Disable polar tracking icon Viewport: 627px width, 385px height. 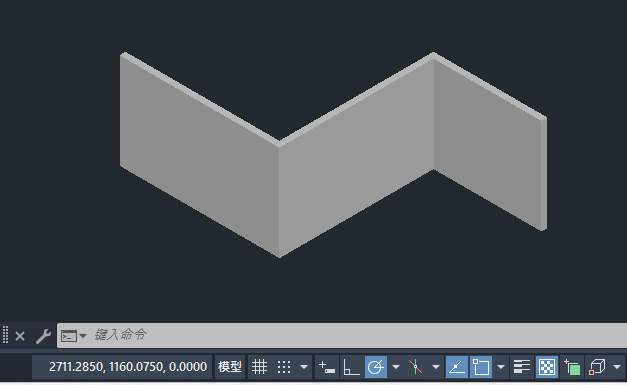click(x=375, y=367)
